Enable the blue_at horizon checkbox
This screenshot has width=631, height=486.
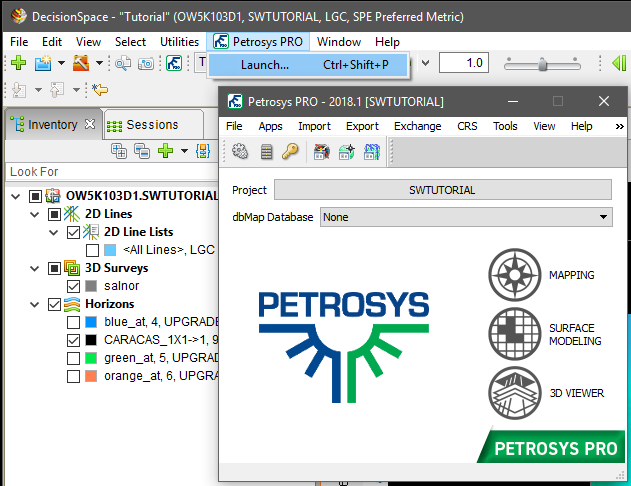tap(74, 322)
